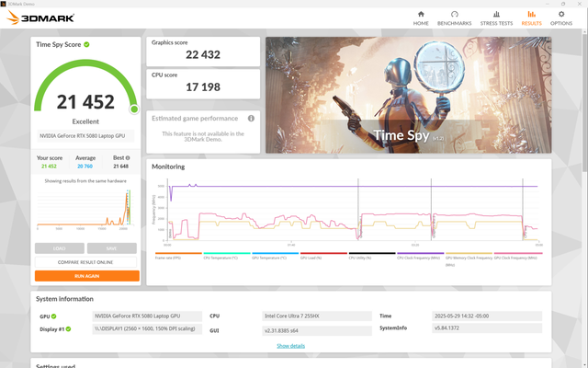This screenshot has height=368, width=588.
Task: Click the green dot at the score gauge end
Action: point(134,109)
